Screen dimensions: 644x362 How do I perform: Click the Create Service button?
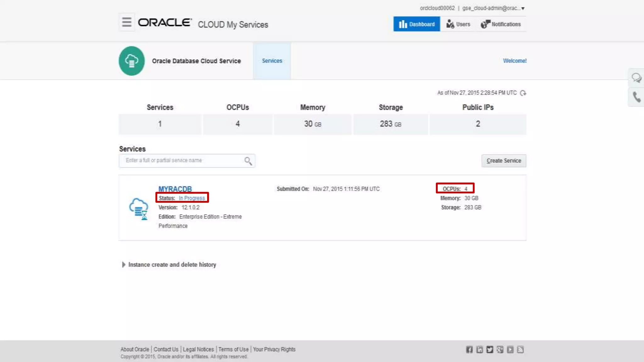click(x=504, y=161)
